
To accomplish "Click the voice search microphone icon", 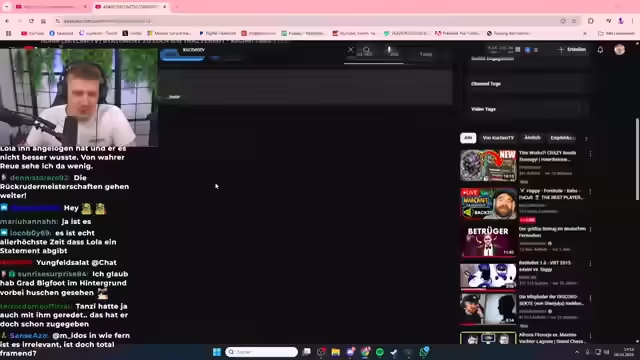I will click(x=389, y=50).
